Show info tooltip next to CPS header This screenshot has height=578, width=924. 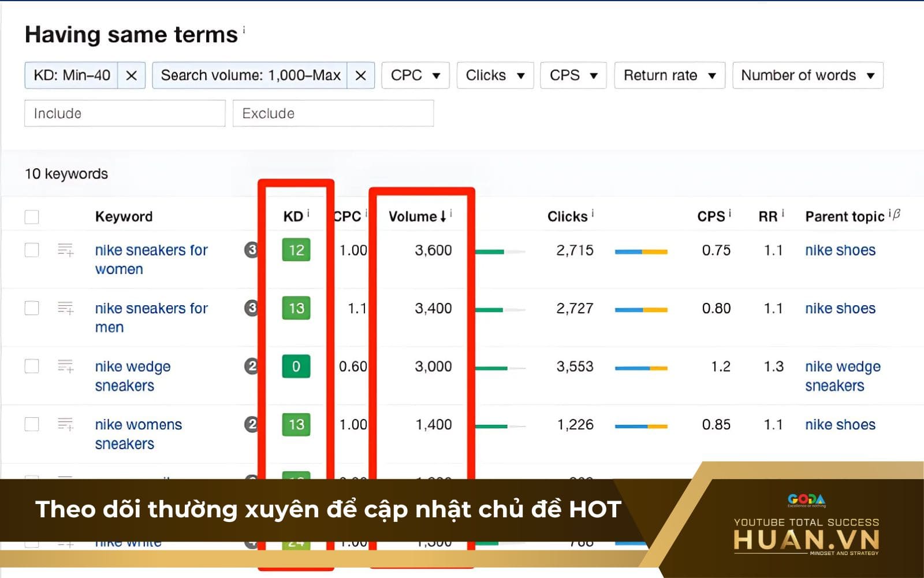[x=729, y=213]
